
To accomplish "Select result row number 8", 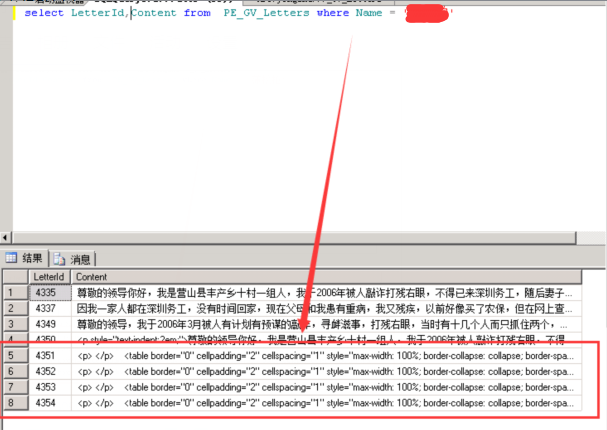I will (x=14, y=402).
